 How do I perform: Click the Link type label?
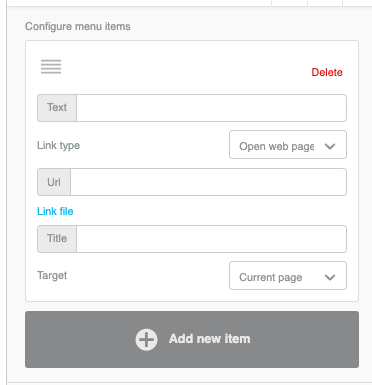(58, 145)
